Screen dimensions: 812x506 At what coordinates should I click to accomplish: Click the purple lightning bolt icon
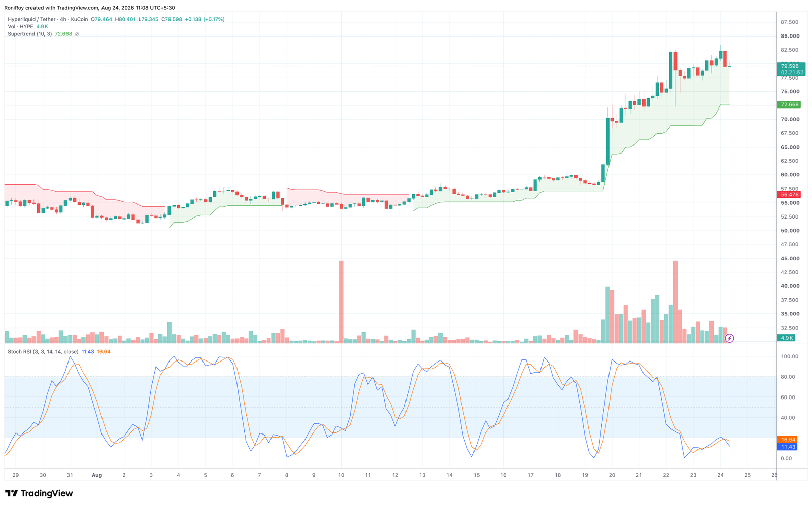coord(729,338)
